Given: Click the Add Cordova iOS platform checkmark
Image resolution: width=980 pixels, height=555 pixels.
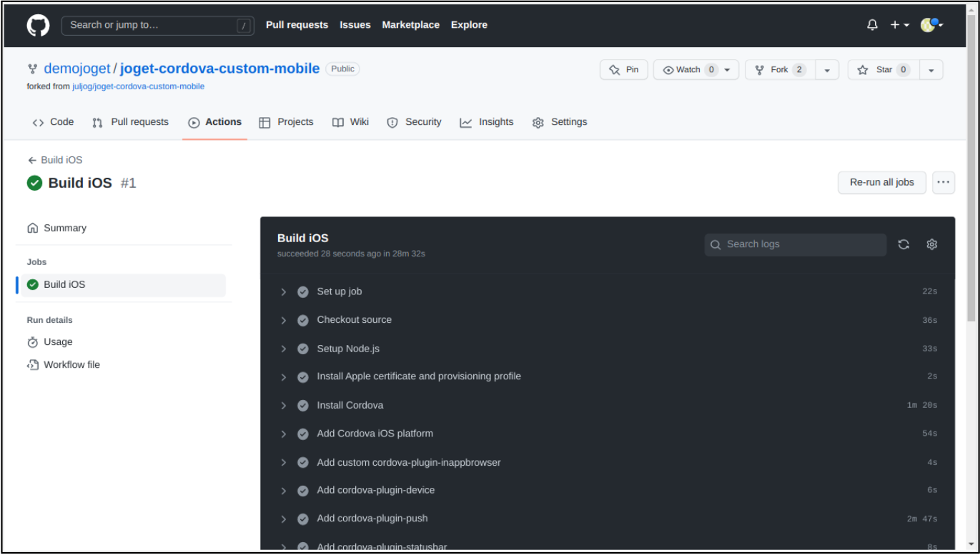Looking at the screenshot, I should (x=303, y=434).
